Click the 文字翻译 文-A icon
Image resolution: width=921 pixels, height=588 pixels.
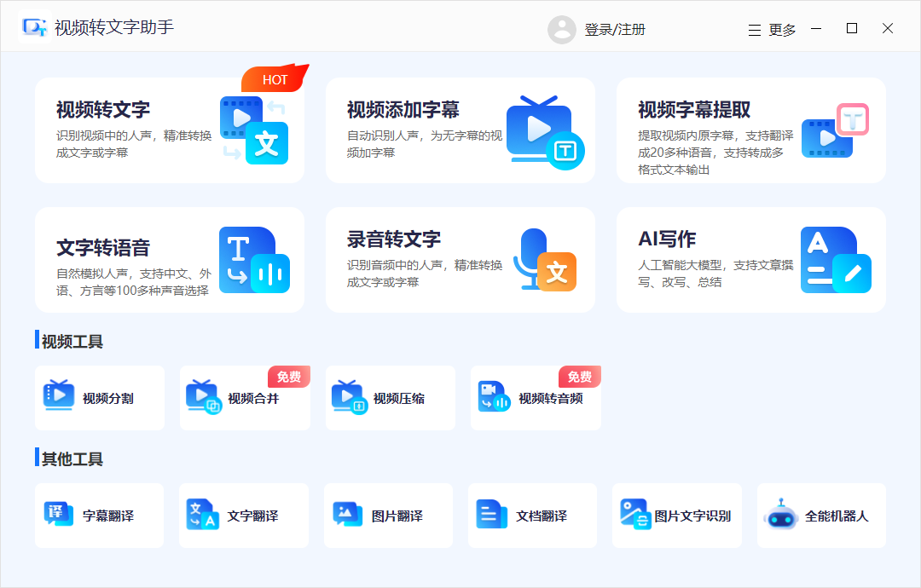click(x=202, y=515)
